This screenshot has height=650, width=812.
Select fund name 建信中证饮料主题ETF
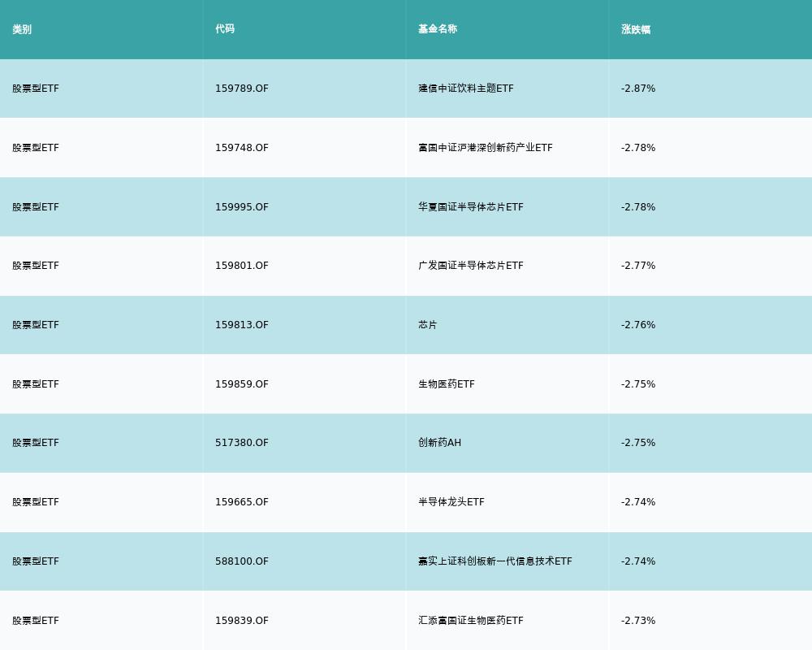[x=466, y=89]
